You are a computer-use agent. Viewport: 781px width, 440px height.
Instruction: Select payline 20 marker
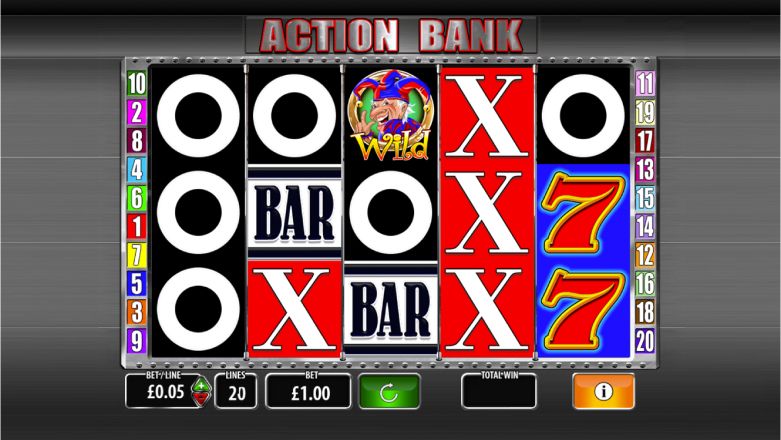(645, 341)
